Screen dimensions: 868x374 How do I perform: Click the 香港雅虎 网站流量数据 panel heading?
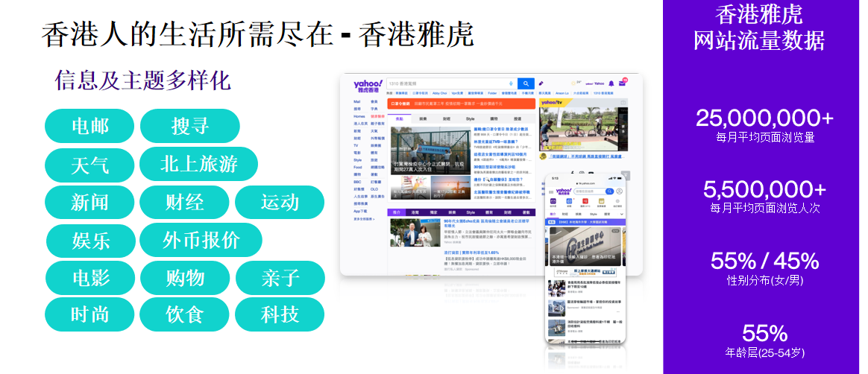tap(759, 27)
